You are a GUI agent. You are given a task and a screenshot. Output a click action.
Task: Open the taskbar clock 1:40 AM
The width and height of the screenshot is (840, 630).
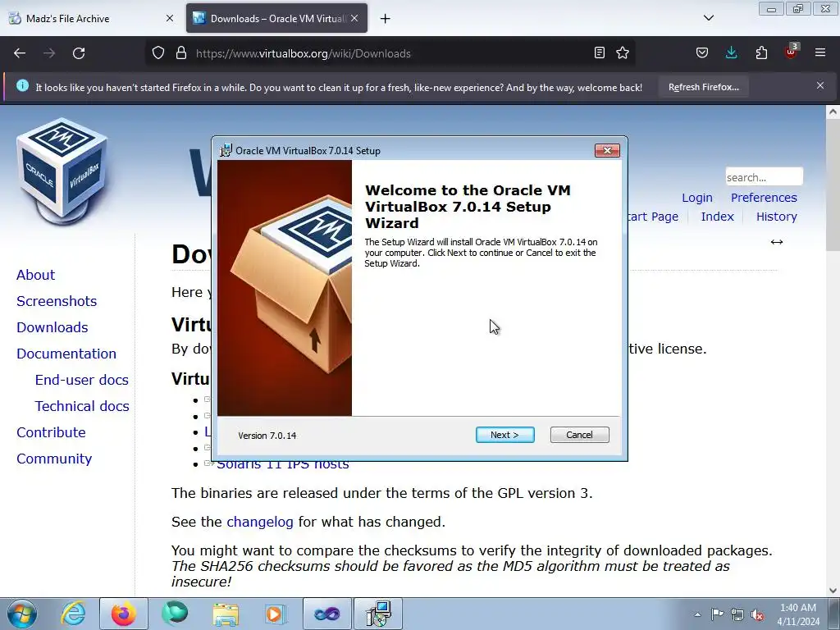pyautogui.click(x=797, y=614)
